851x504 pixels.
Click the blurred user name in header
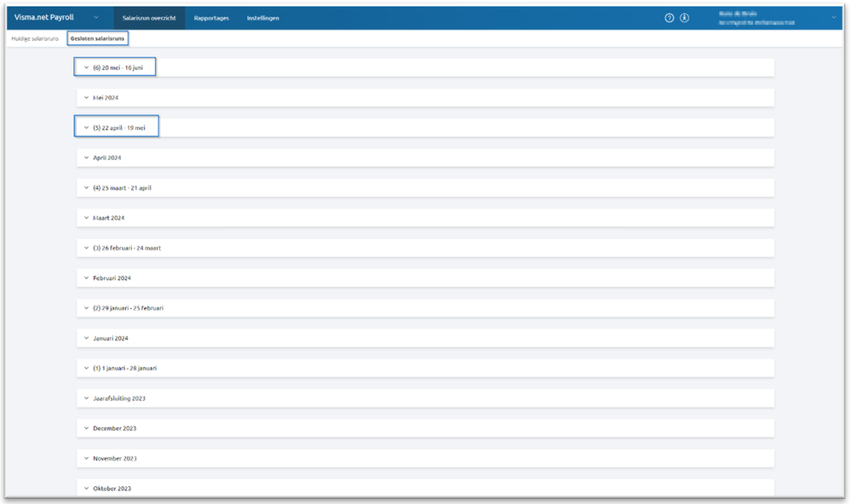[738, 14]
